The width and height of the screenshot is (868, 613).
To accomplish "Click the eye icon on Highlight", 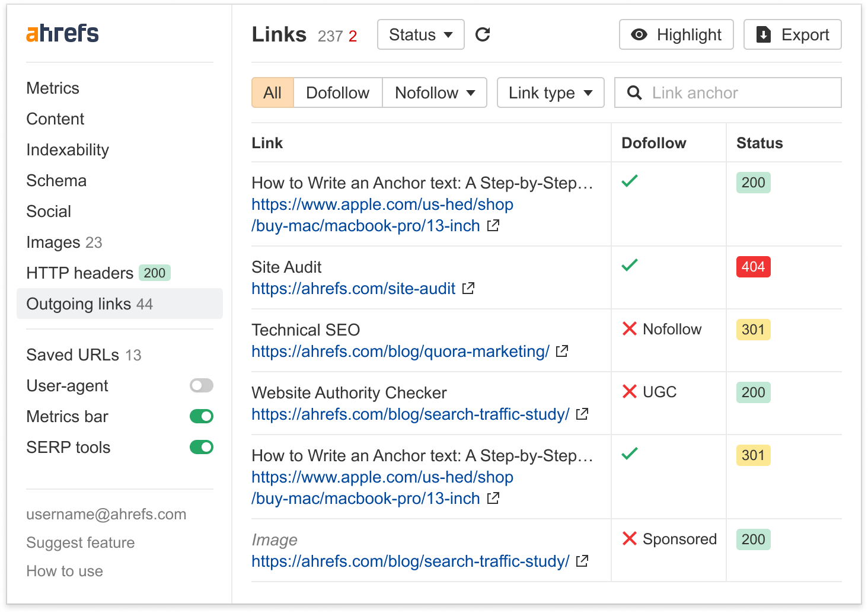I will [x=639, y=34].
